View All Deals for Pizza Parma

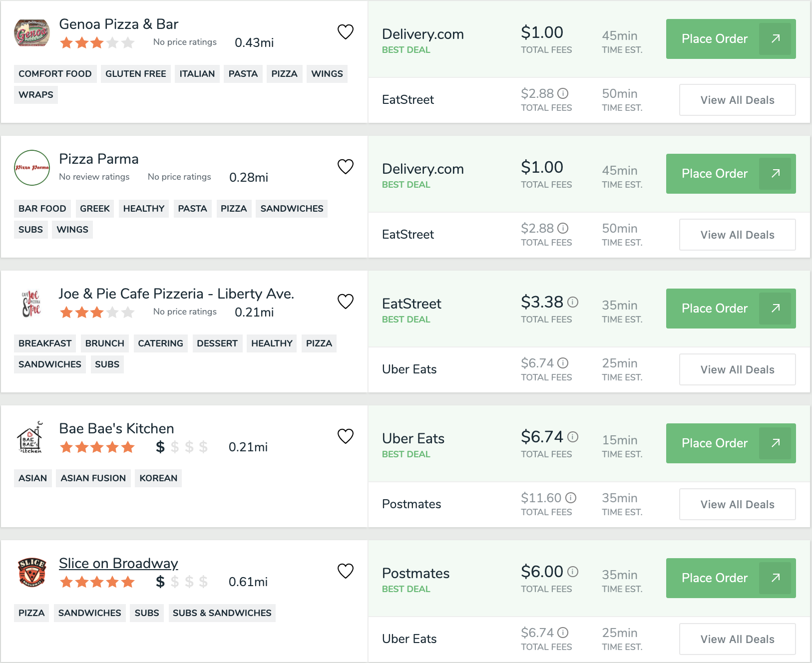coord(737,235)
